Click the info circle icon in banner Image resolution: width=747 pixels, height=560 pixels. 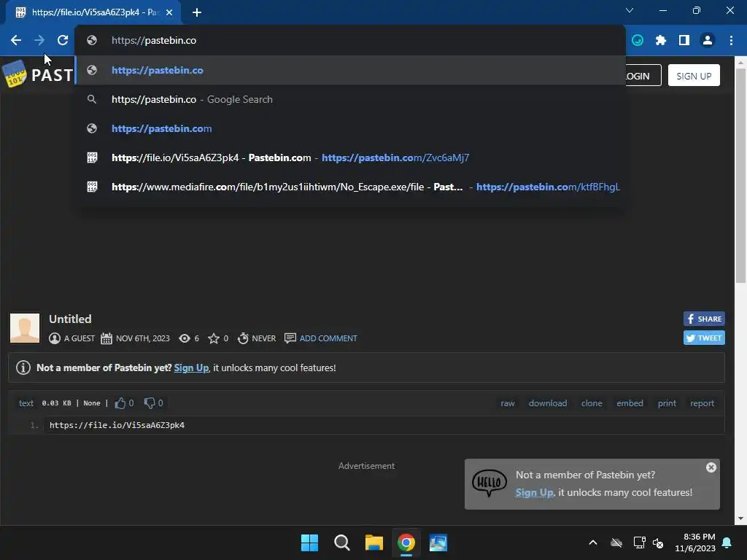23,367
